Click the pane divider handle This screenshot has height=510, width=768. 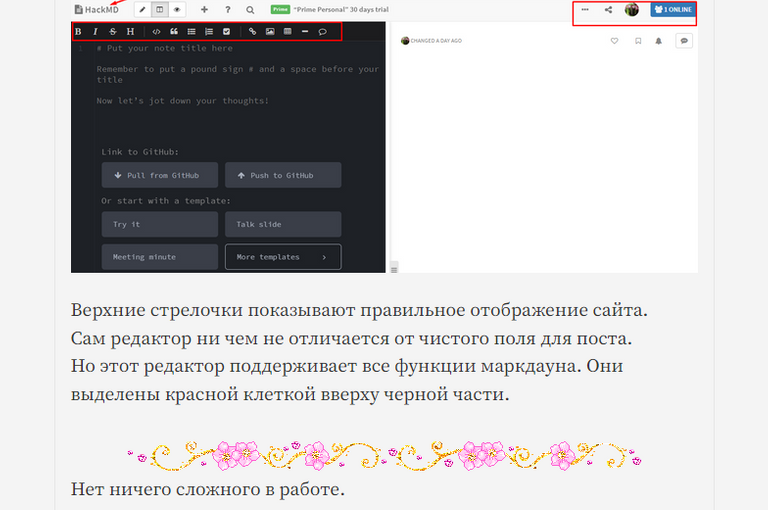click(394, 268)
